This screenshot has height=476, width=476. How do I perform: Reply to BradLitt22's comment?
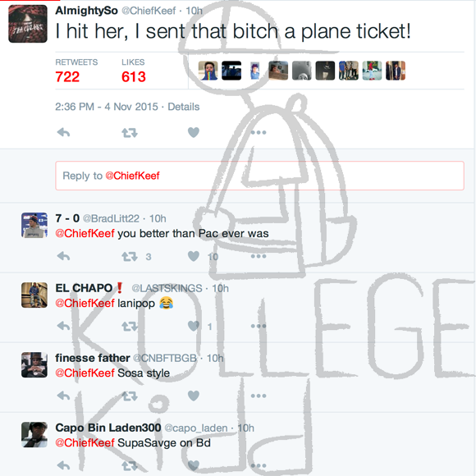coord(63,256)
